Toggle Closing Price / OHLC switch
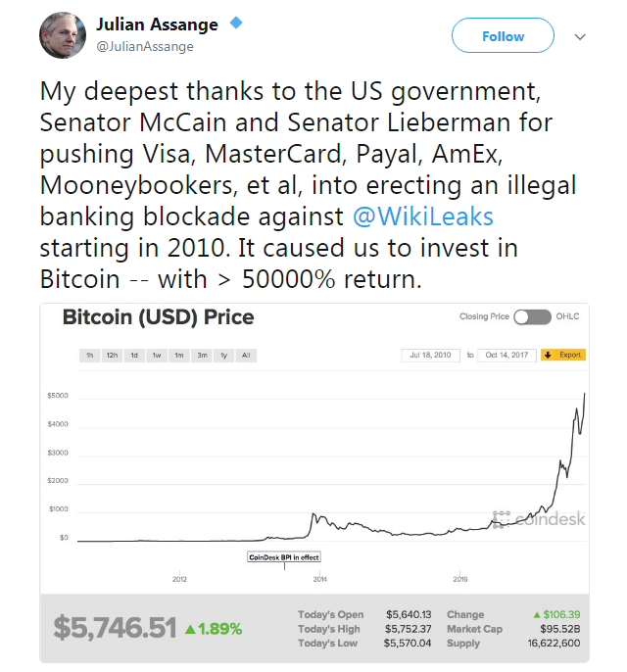The width and height of the screenshot is (627, 672). (x=532, y=316)
